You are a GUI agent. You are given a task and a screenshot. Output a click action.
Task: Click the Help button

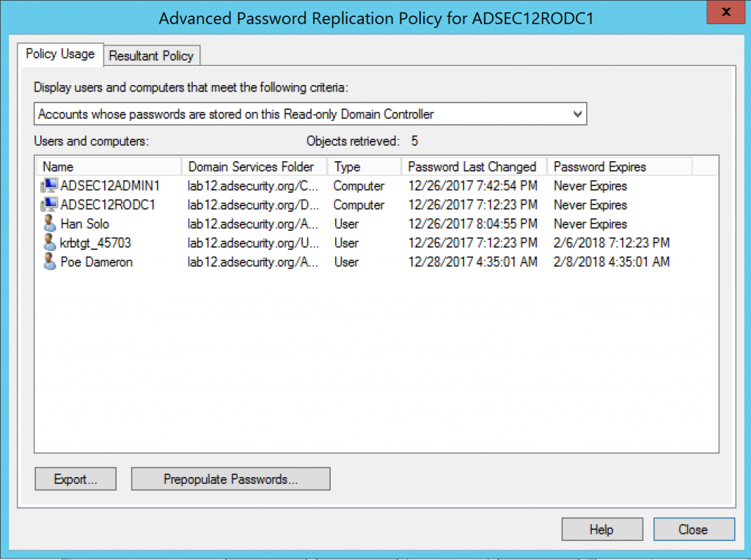601,528
